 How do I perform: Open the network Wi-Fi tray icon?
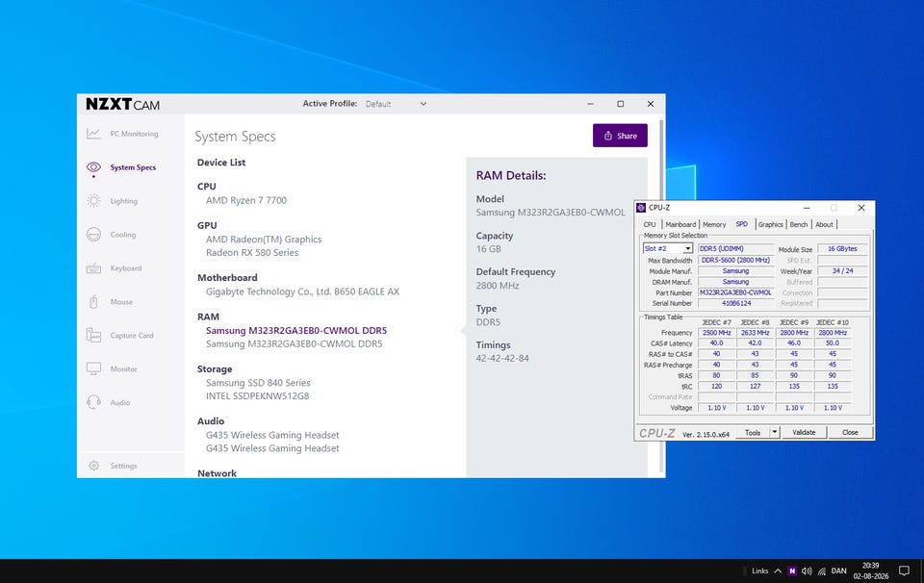[822, 570]
